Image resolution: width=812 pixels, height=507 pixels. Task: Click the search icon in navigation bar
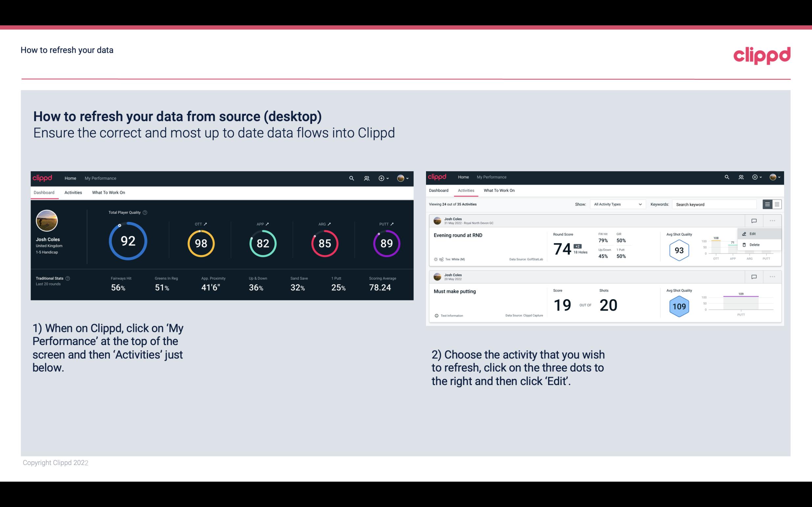[351, 177]
